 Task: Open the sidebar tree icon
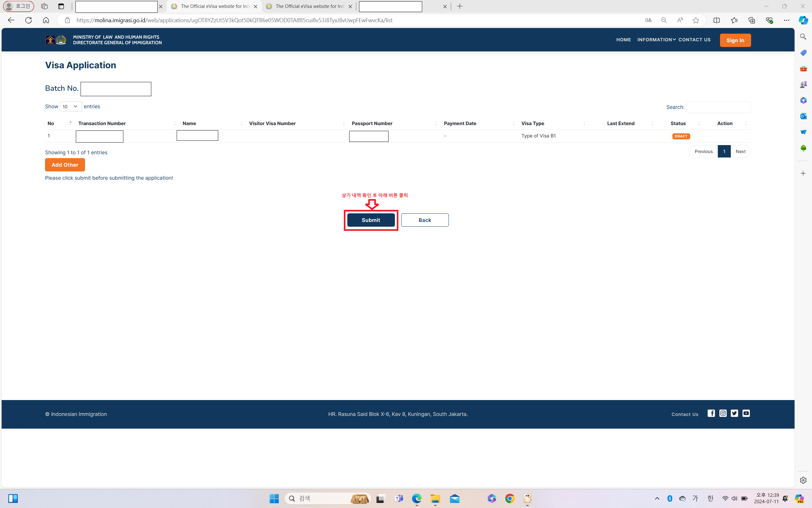pos(803,148)
